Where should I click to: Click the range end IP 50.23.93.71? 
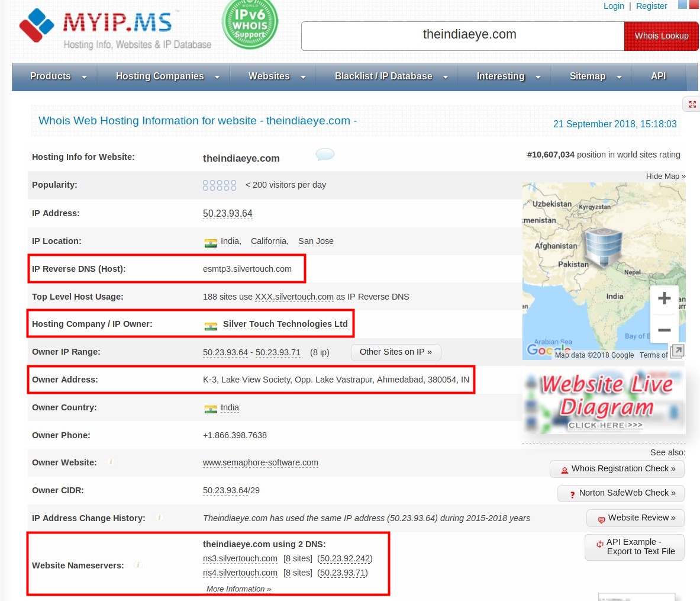[278, 352]
